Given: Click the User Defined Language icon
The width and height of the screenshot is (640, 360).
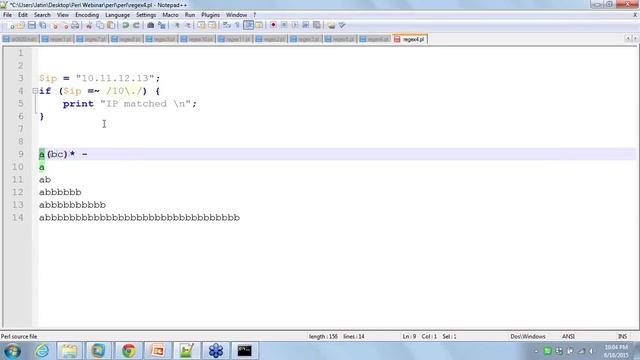Looking at the screenshot, I should point(259,25).
